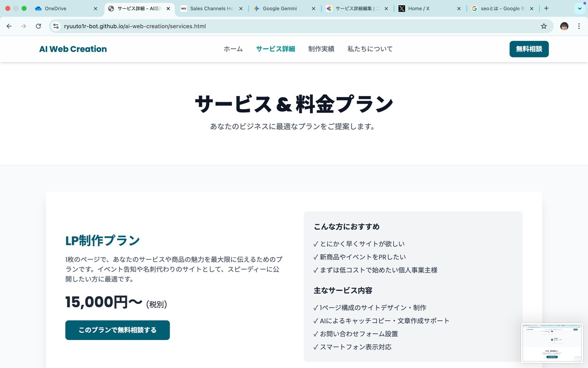
Task: Expand the tab search dropdown arrow
Action: (580, 8)
